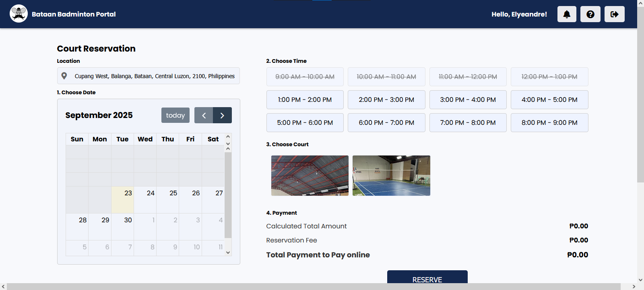This screenshot has height=290, width=644.
Task: Click the Wed column header
Action: [x=145, y=139]
